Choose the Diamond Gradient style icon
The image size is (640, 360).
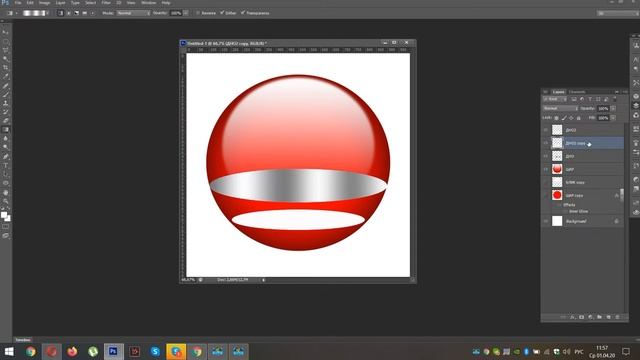92,13
